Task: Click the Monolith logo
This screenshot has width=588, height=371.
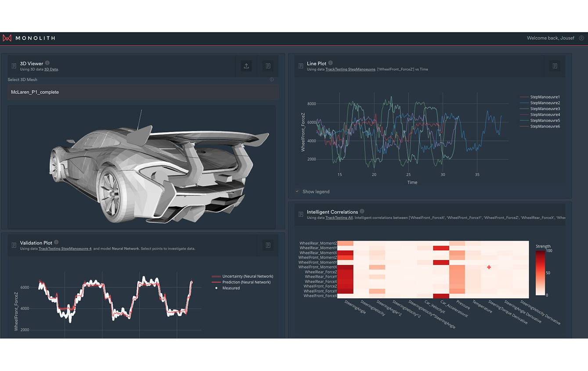Action: click(29, 38)
